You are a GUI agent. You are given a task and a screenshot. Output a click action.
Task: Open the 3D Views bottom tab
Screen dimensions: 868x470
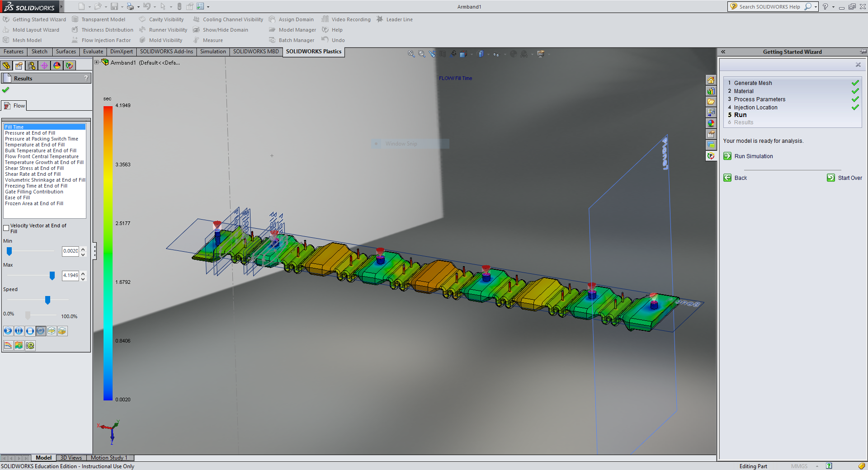71,458
